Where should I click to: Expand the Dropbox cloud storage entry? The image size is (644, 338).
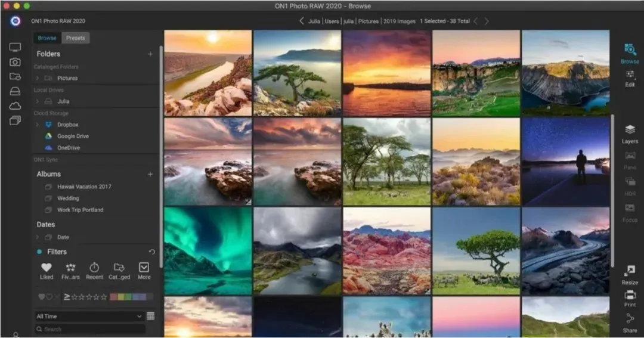38,125
